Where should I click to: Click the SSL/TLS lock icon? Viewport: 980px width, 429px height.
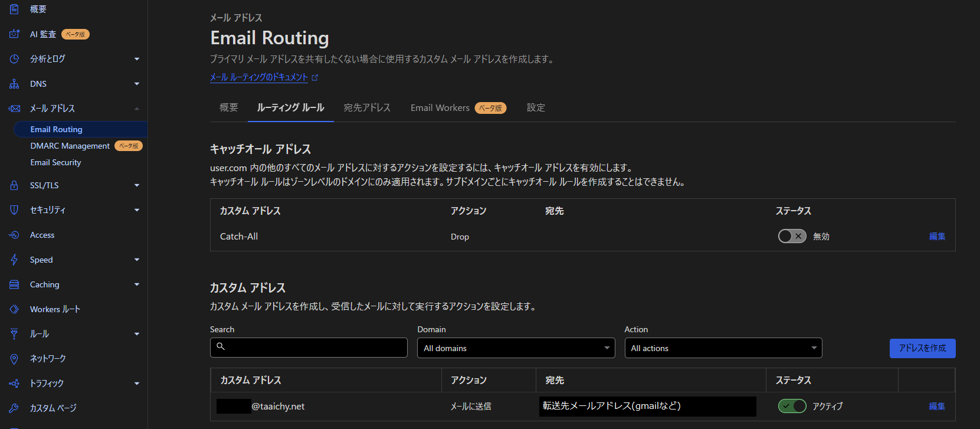14,185
